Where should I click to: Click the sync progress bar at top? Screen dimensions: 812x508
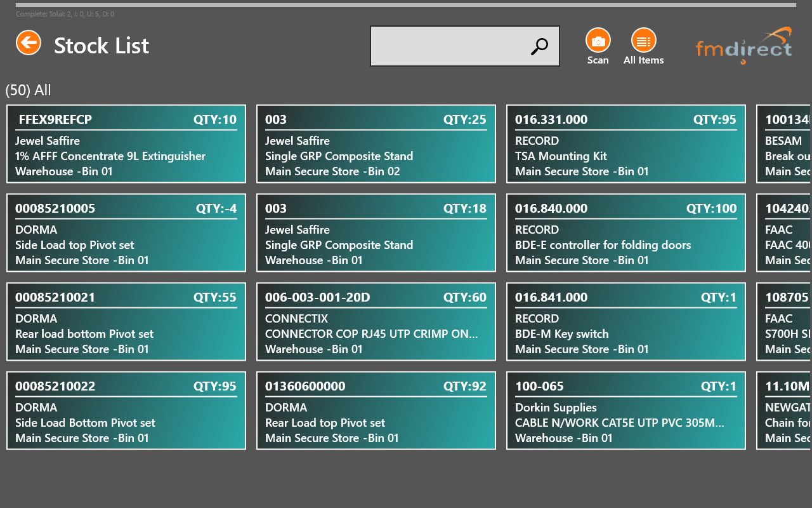(406, 5)
